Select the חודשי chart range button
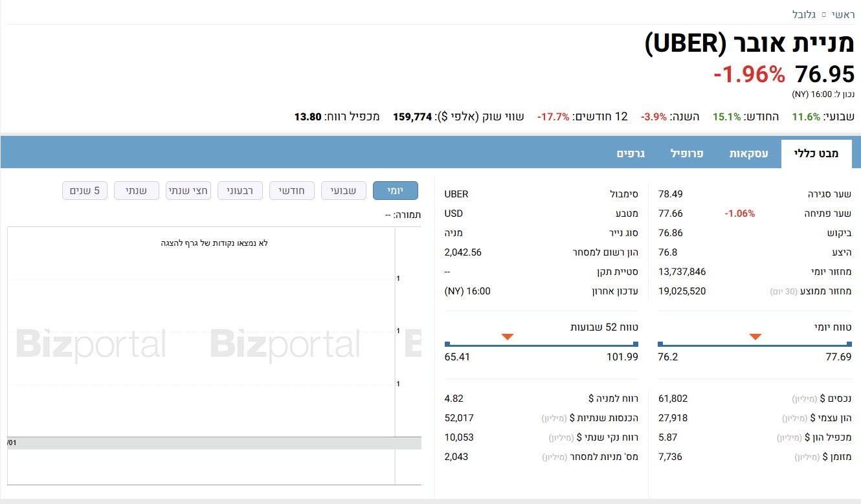This screenshot has height=504, width=861. 292,191
